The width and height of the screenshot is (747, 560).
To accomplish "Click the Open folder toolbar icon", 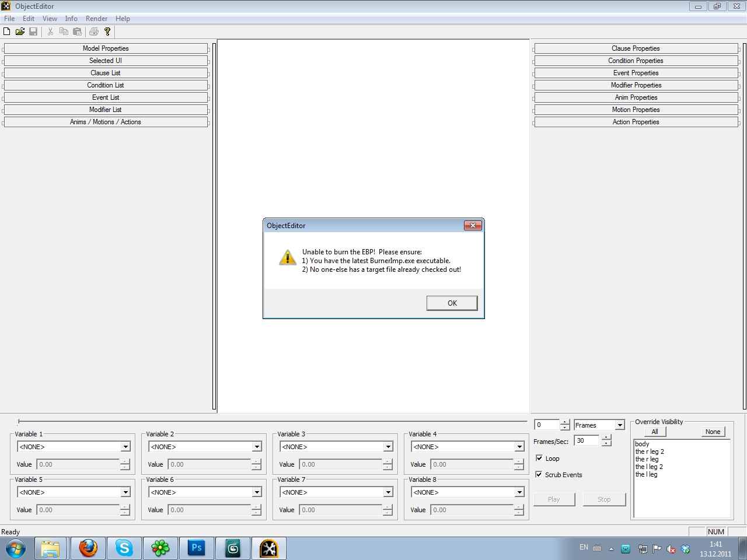I will (x=20, y=32).
